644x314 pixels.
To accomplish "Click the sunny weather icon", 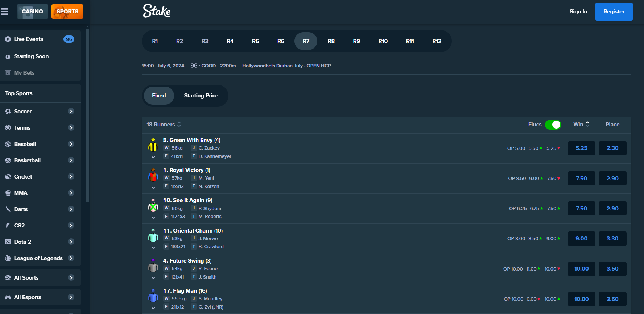I will click(194, 66).
